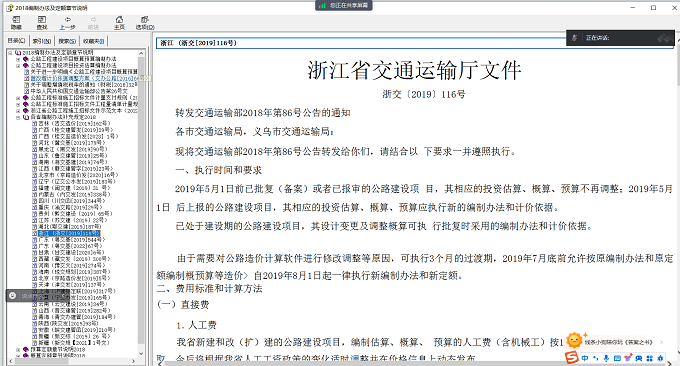Expand the 公路工程建设项目概算预算编制办法 node
The width and height of the screenshot is (680, 366).
coord(18,59)
